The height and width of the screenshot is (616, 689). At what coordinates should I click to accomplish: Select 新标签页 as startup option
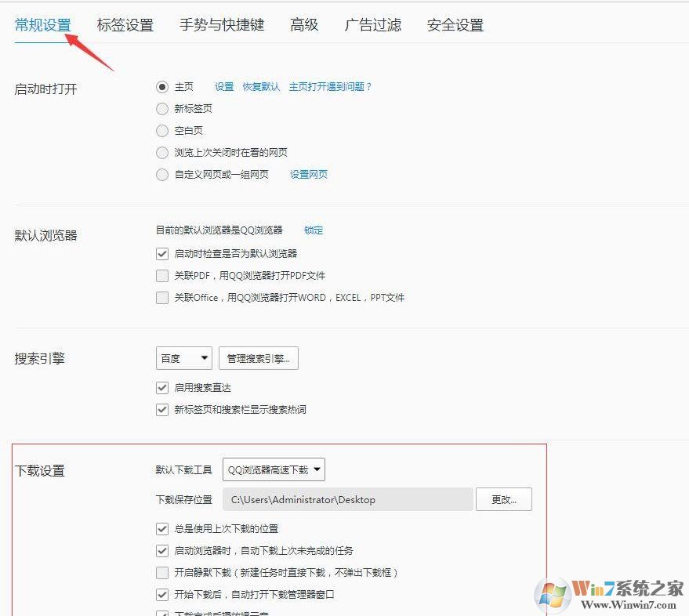point(162,109)
